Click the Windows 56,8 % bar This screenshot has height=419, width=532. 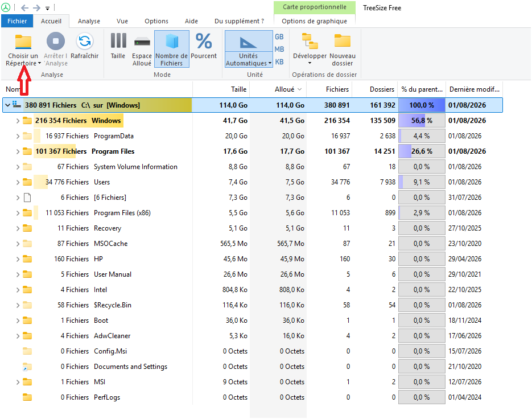tap(422, 121)
